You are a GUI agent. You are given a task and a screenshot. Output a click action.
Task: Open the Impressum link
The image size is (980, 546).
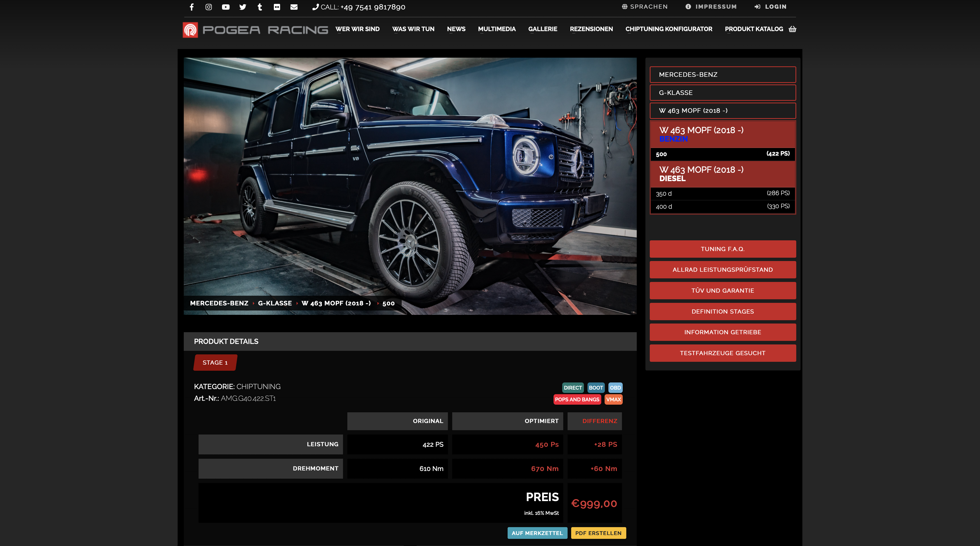[x=711, y=6]
